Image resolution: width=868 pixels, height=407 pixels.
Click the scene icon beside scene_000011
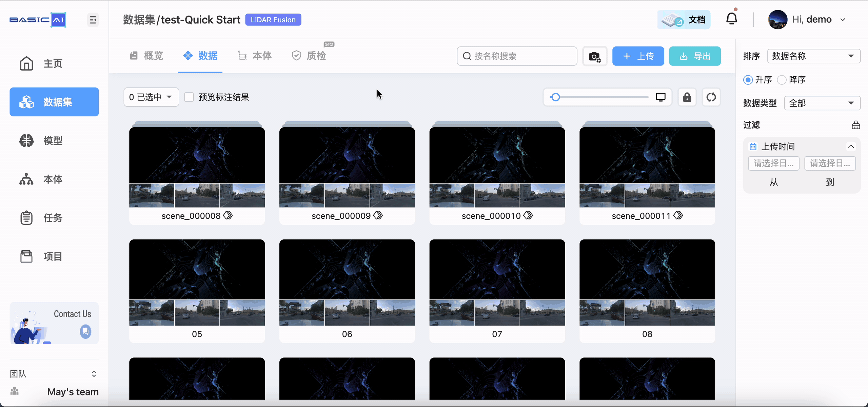coord(678,215)
